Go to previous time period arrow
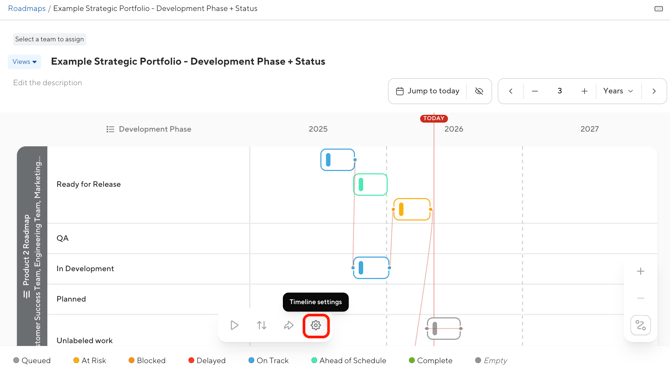 511,91
